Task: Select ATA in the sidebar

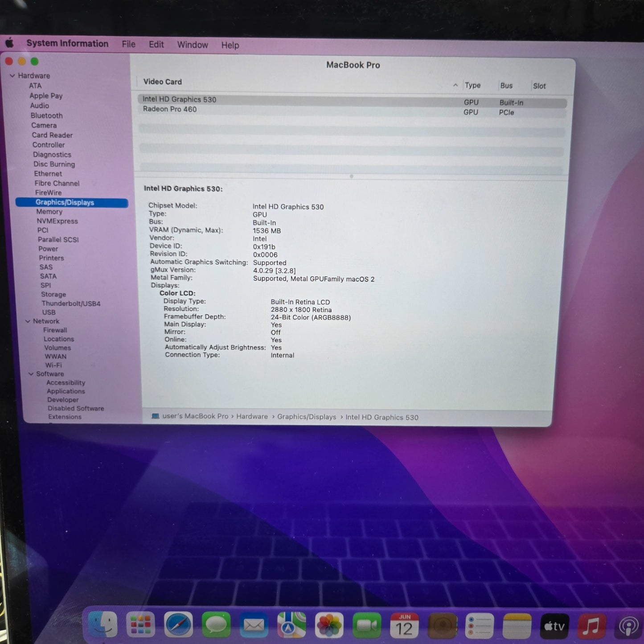Action: 35,86
